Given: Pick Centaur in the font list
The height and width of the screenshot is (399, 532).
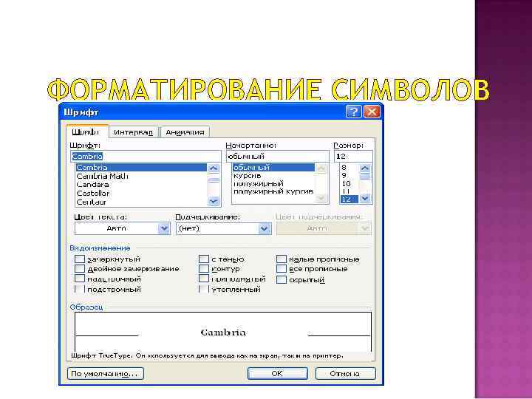Looking at the screenshot, I should [141, 202].
